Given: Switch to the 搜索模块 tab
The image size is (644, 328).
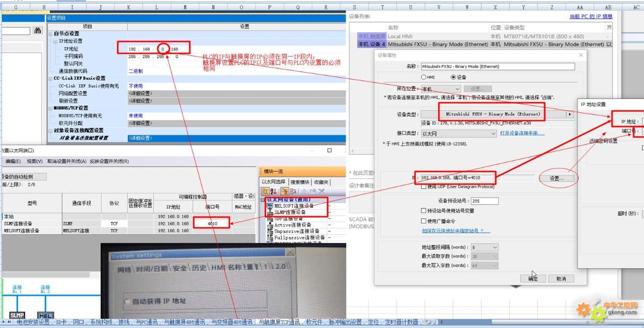Looking at the screenshot, I should (300, 182).
